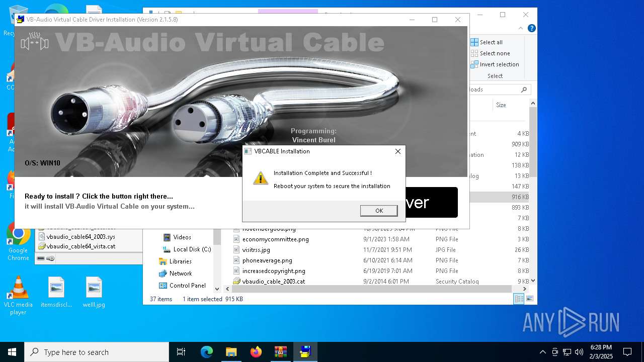Viewport: 644px width, 362px height.
Task: Open Windows Start menu
Action: [x=12, y=352]
